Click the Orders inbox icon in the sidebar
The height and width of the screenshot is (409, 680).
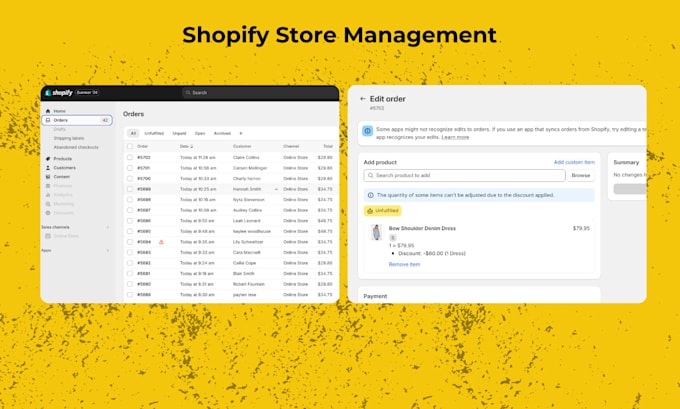(48, 120)
